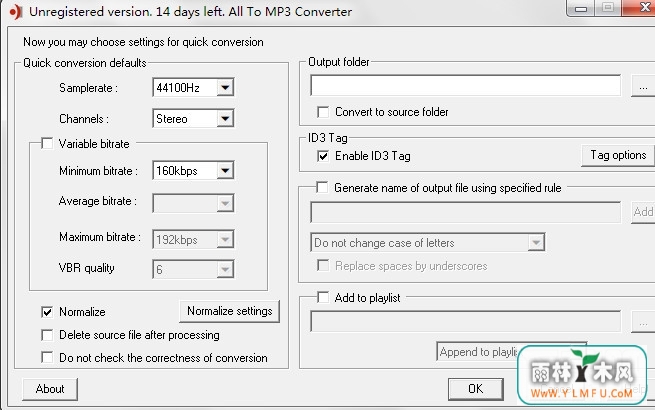Click the Output folder path field
The height and width of the screenshot is (410, 655).
[x=465, y=86]
